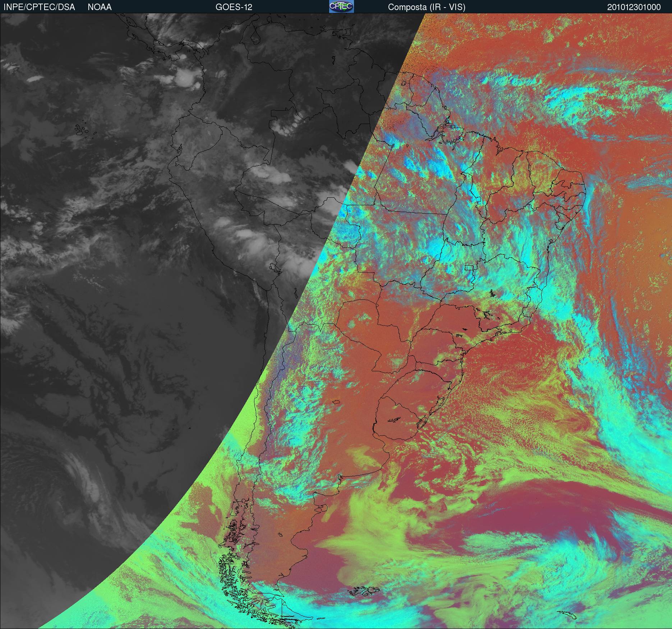Click the NOAA label in the header
The height and width of the screenshot is (629, 672).
100,7
